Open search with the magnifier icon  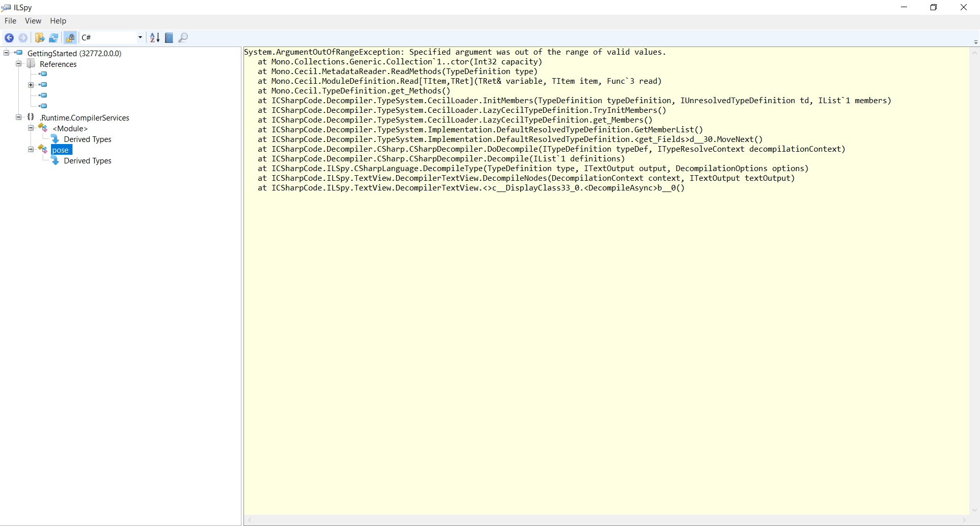(183, 38)
